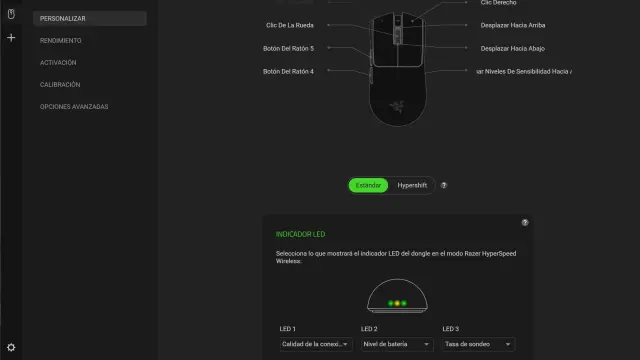This screenshot has height=360, width=640.
Task: Select Clic De La Rueda button assignment
Action: (290, 25)
